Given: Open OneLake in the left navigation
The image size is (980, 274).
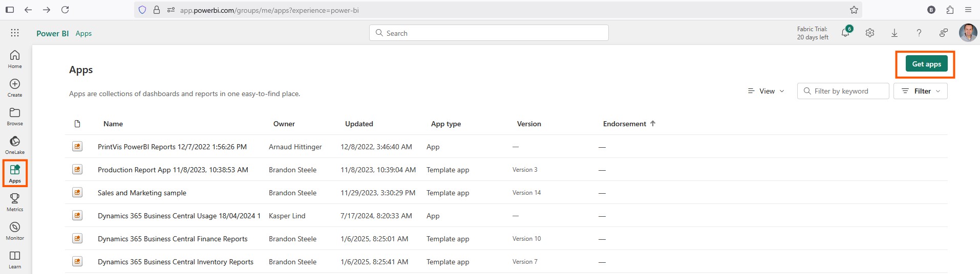Looking at the screenshot, I should tap(15, 145).
